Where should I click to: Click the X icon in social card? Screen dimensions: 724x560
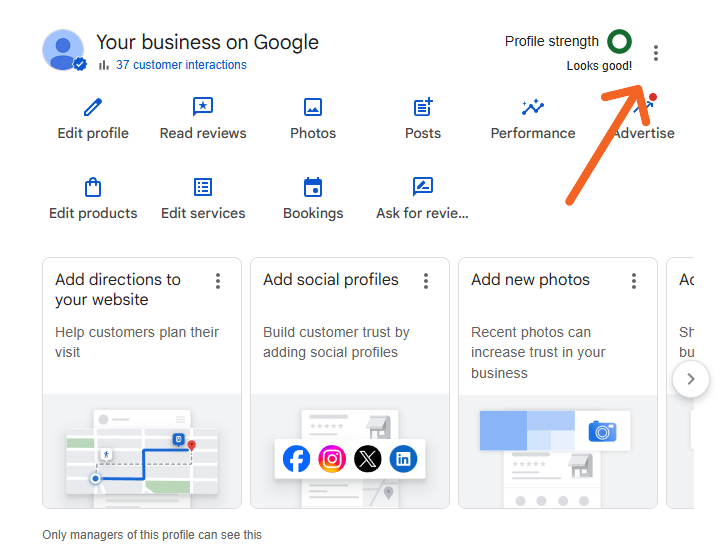coord(368,459)
